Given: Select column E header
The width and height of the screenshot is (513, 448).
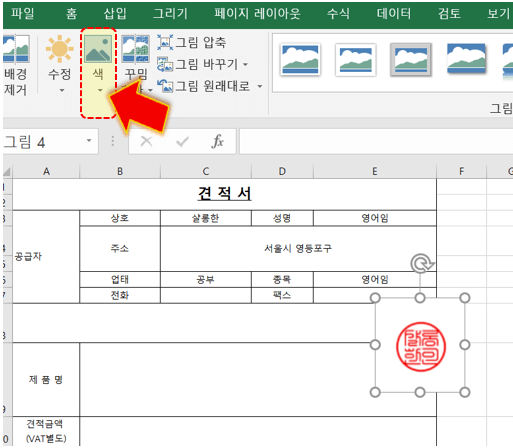Looking at the screenshot, I should (375, 172).
